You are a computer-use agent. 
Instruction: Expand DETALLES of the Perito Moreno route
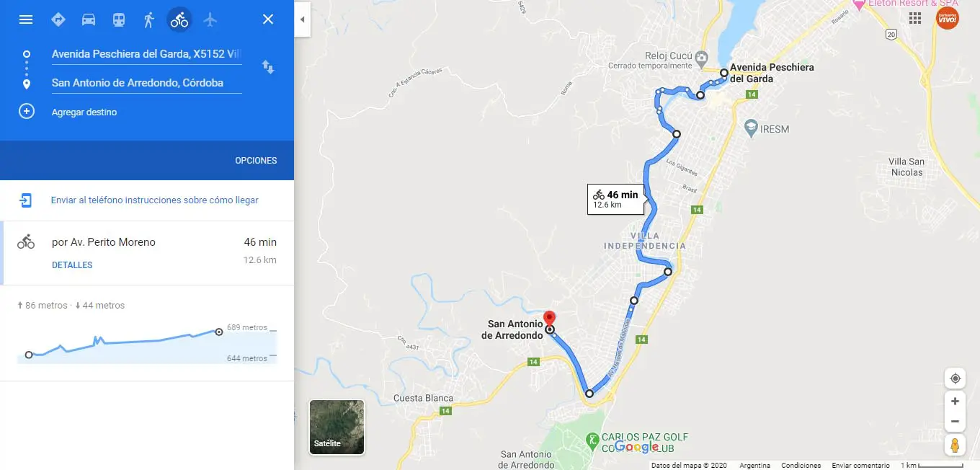tap(72, 265)
